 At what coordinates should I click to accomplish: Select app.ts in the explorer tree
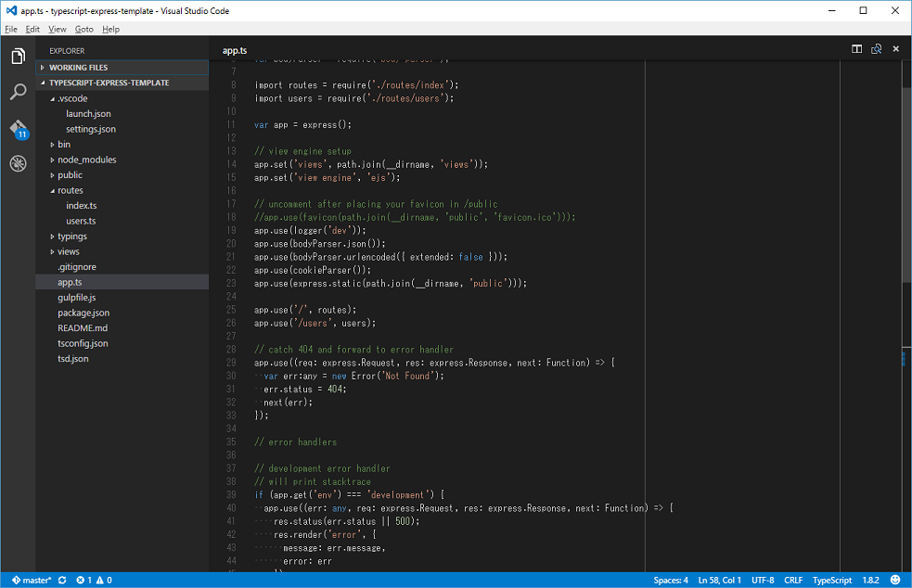tap(122, 282)
